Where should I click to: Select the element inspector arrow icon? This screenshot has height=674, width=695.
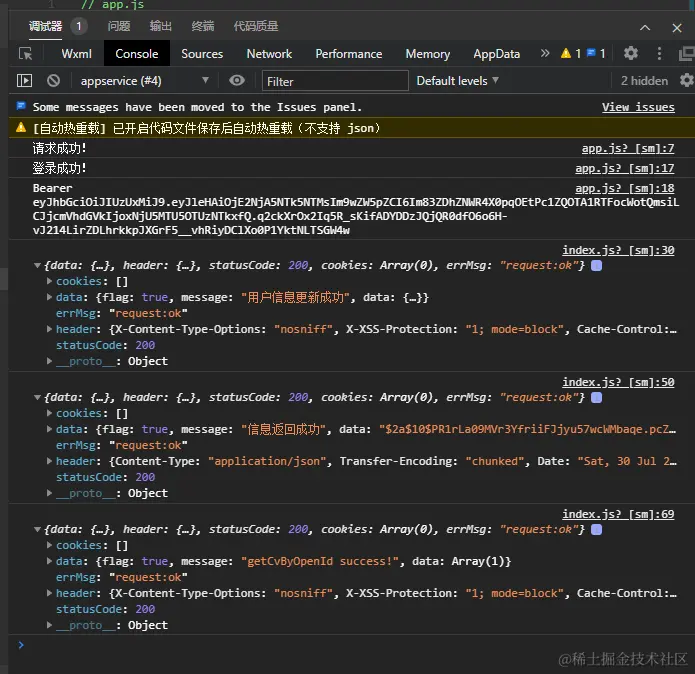click(x=26, y=54)
